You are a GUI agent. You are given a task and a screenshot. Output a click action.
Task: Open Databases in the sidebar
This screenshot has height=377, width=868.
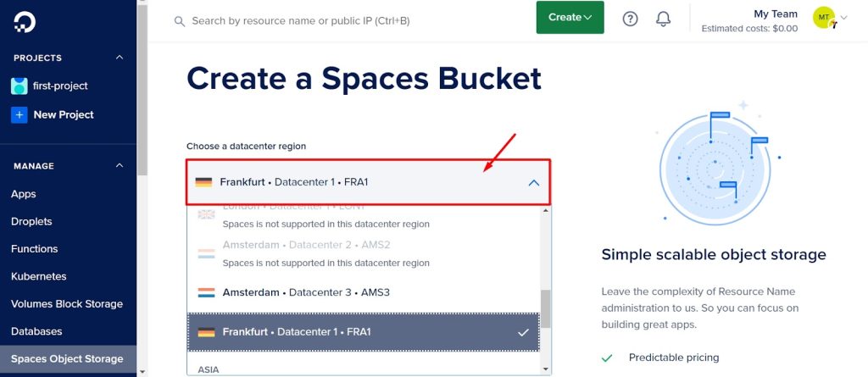36,331
